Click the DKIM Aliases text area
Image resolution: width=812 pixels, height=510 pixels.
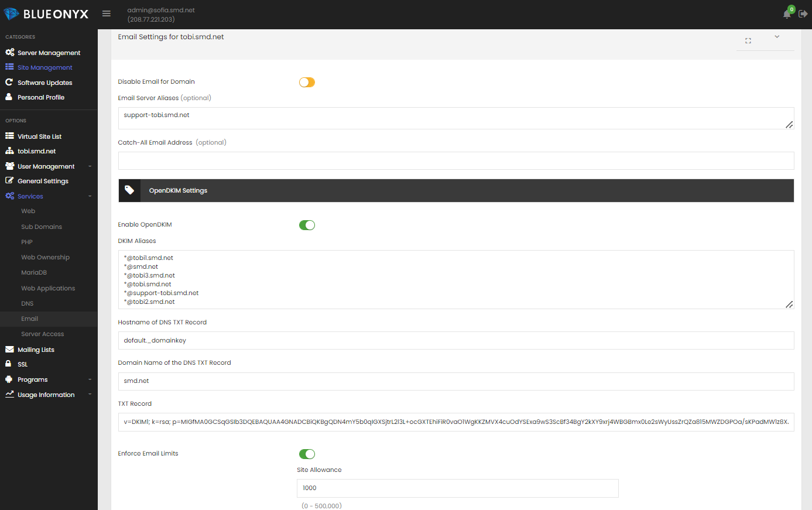(456, 279)
